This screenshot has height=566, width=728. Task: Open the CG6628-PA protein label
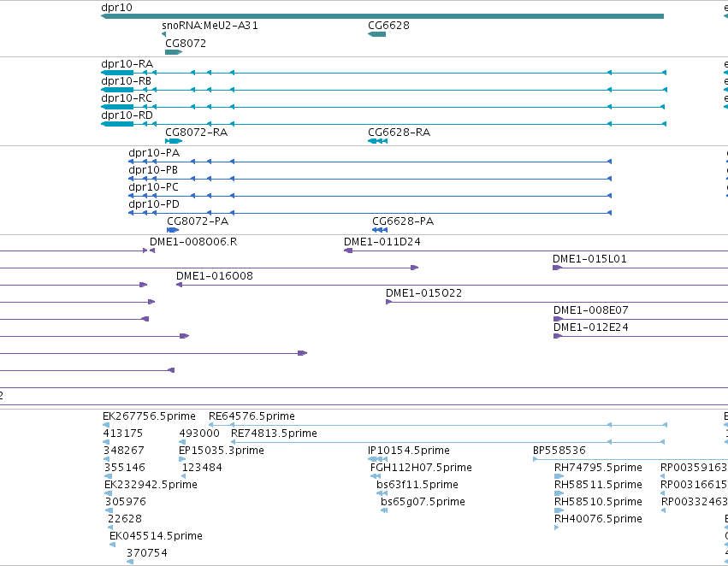click(x=403, y=221)
